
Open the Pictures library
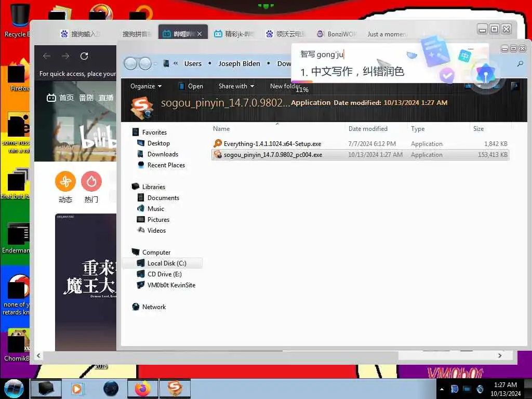pos(153,219)
